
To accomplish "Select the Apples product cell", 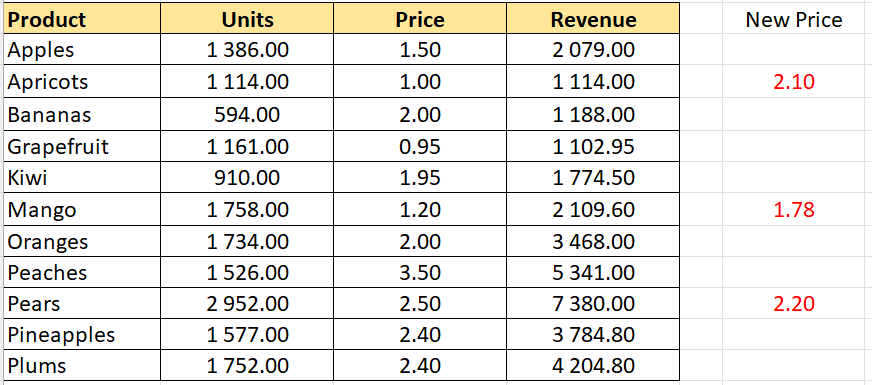I will 82,50.
